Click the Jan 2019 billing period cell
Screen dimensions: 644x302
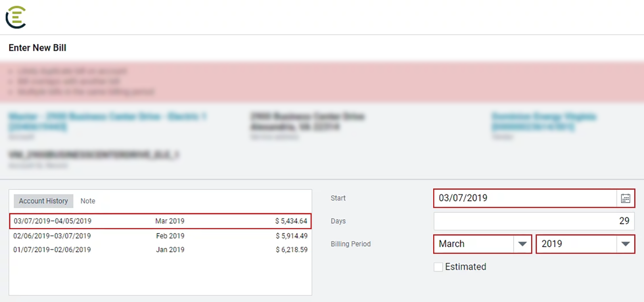170,250
